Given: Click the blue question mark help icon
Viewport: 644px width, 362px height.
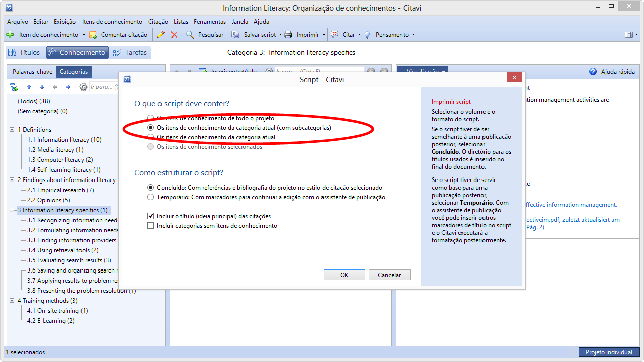Looking at the screenshot, I should pyautogui.click(x=593, y=72).
